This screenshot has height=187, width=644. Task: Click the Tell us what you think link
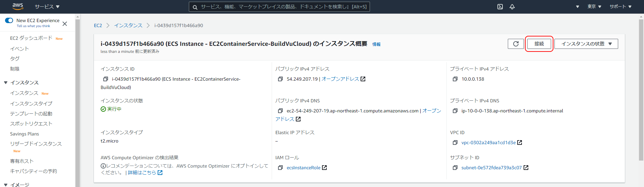[33, 26]
